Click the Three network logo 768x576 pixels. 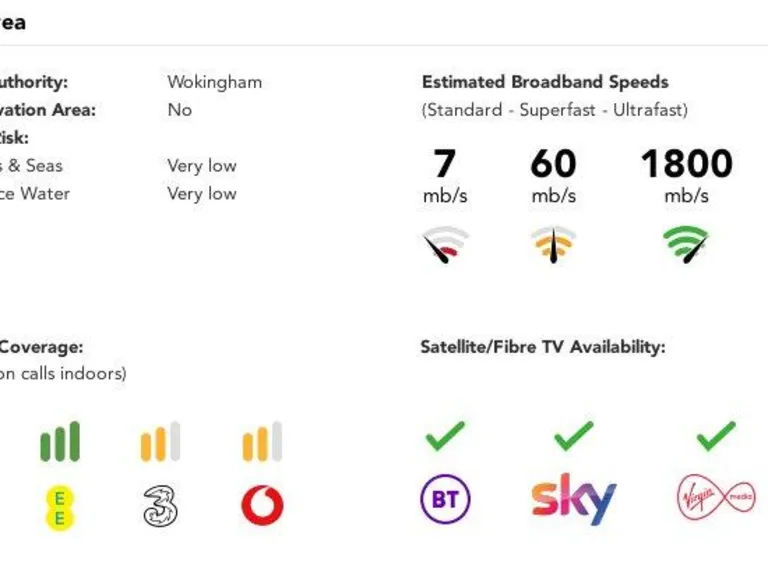click(160, 505)
